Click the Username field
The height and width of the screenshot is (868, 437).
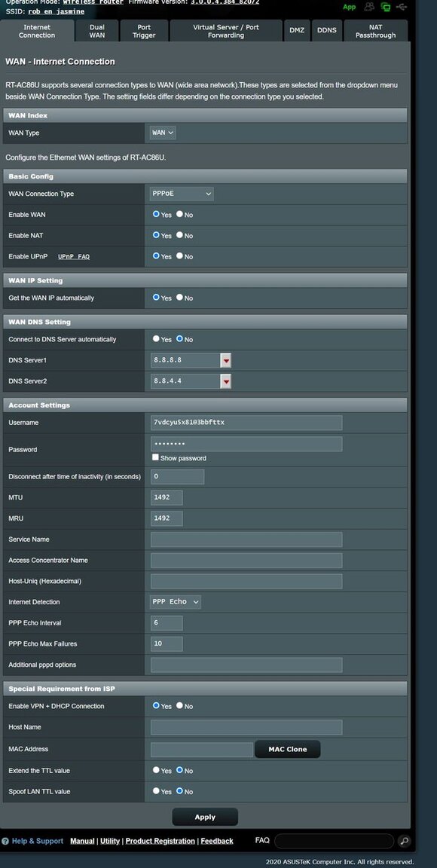[x=246, y=423]
